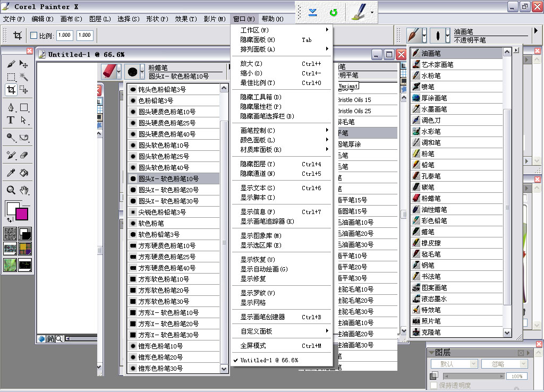
Task: Choose the 钝头色粉铅笔3号 variant
Action: [x=174, y=89]
